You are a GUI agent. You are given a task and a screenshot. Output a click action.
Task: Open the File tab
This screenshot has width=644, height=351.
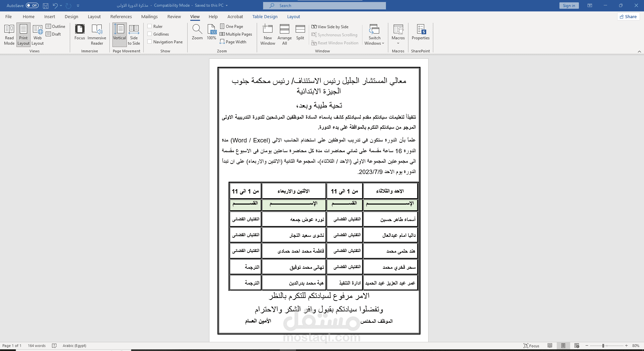[8, 16]
